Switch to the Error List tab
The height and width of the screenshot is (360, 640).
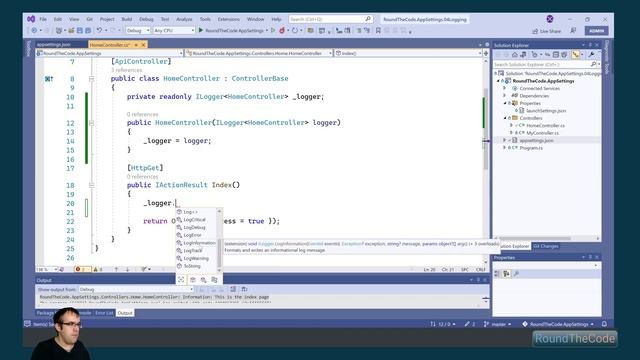click(x=104, y=313)
